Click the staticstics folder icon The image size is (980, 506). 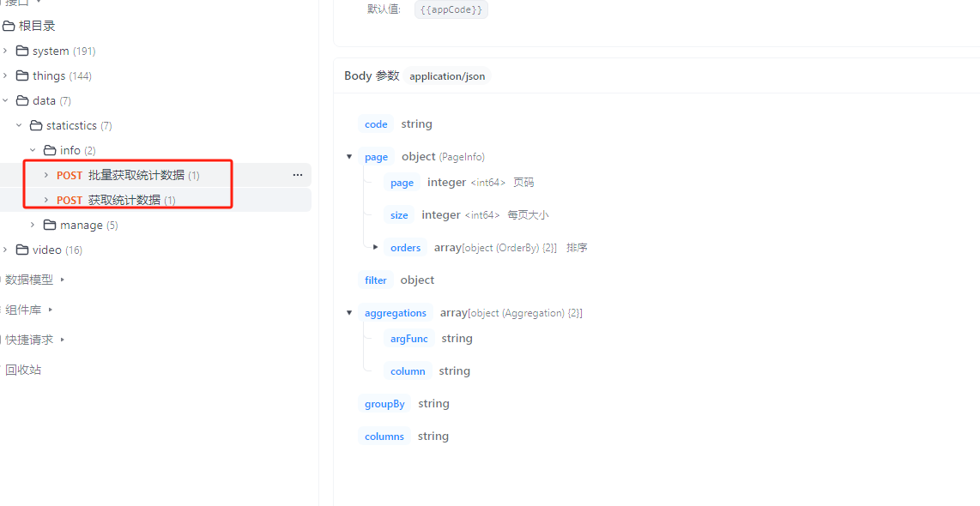[36, 126]
